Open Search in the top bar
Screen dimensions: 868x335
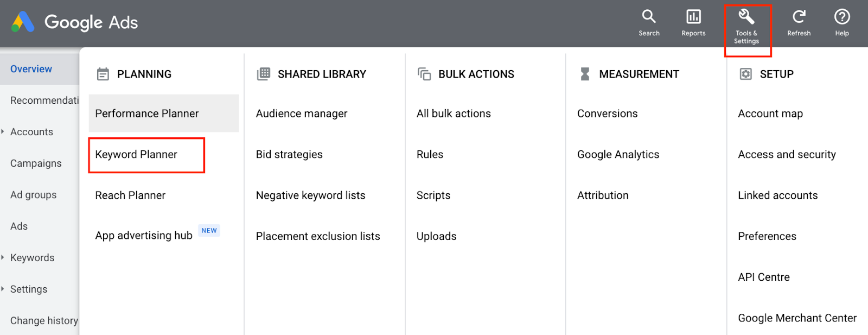pos(649,23)
